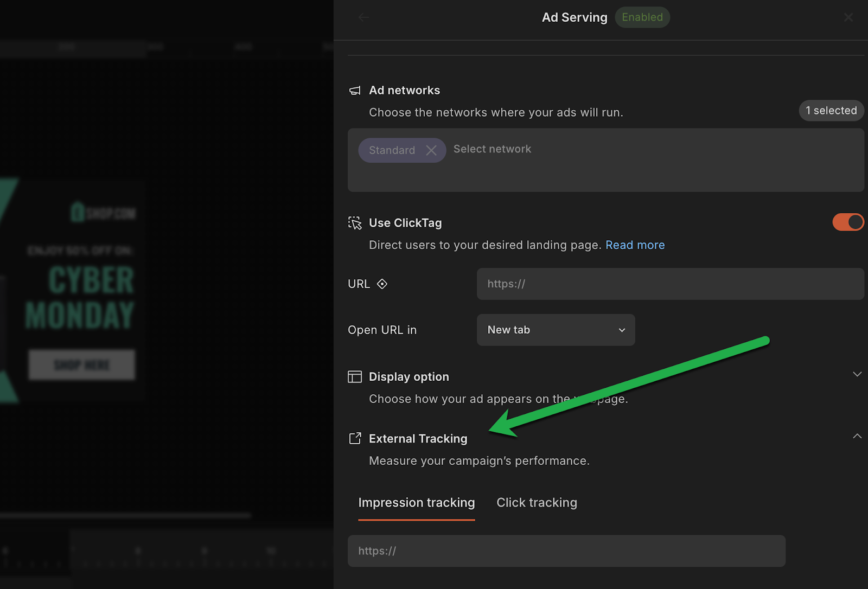This screenshot has width=868, height=589.
Task: Toggle off the Use ClickTag switch
Action: (848, 222)
